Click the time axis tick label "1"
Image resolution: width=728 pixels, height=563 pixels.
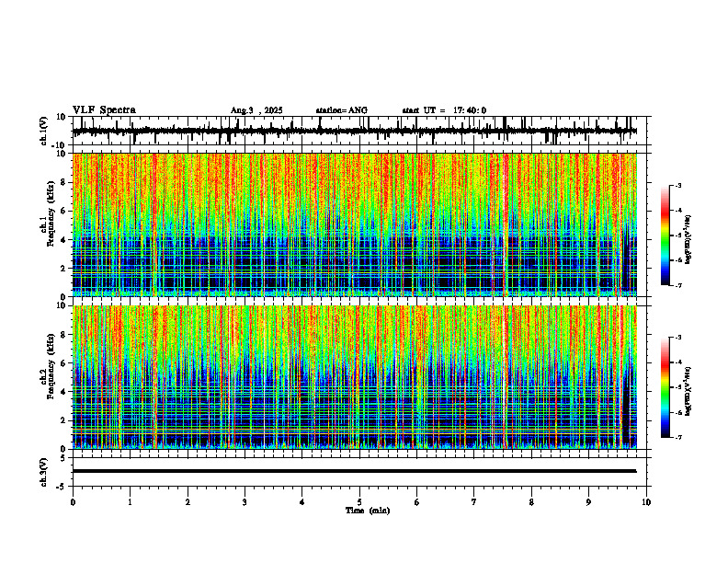click(x=130, y=502)
